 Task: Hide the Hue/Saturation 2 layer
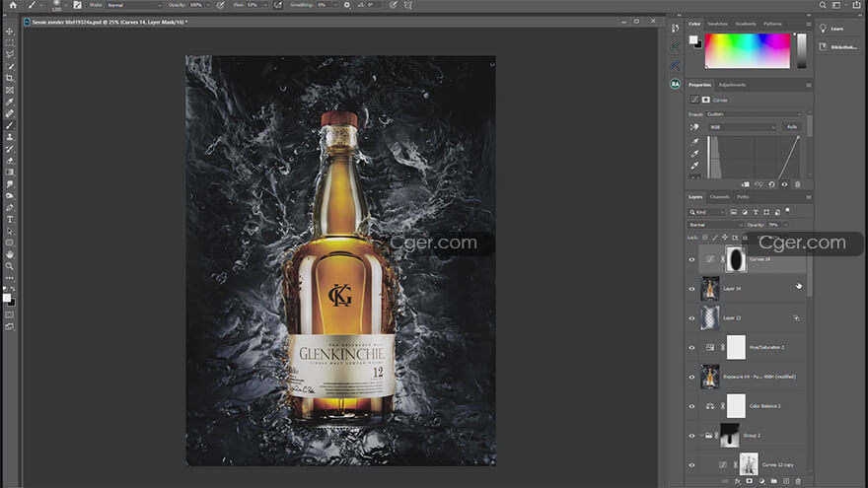pos(691,347)
